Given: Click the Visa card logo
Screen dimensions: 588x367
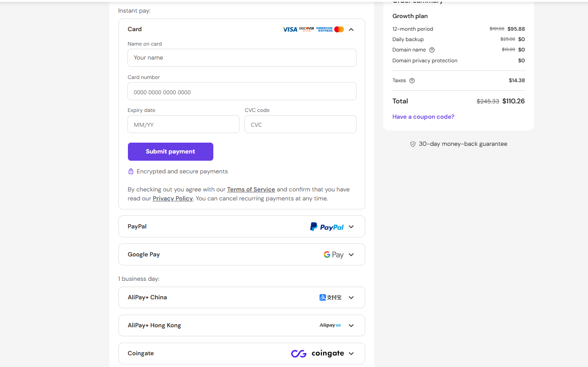Looking at the screenshot, I should click(x=290, y=29).
